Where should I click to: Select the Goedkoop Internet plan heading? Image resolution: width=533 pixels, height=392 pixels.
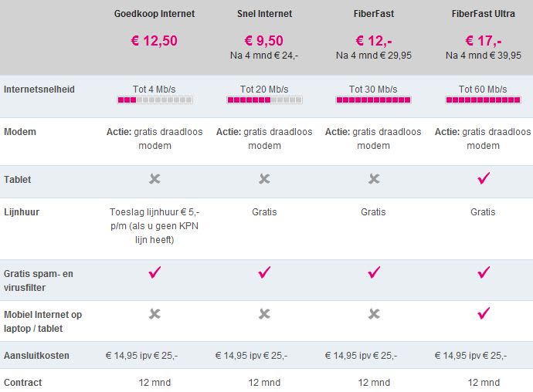pyautogui.click(x=154, y=14)
